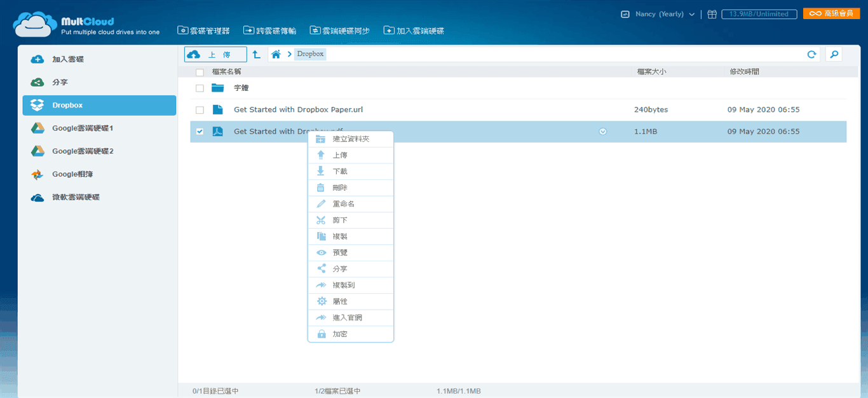Click the MultCloud cloud logo

click(x=36, y=25)
